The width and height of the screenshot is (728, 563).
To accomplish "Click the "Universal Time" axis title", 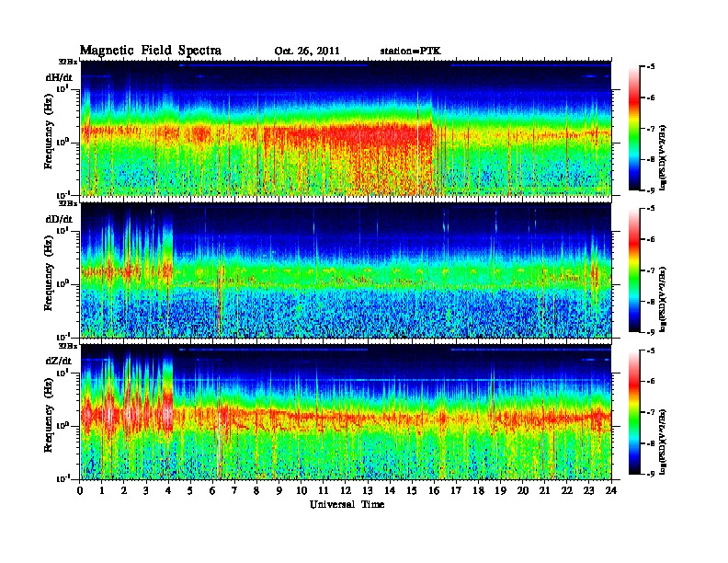I will click(x=347, y=504).
